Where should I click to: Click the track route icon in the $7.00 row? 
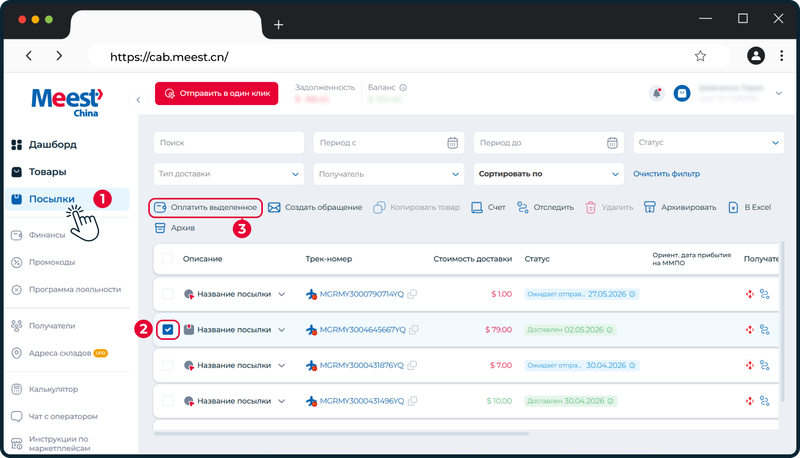tap(764, 366)
